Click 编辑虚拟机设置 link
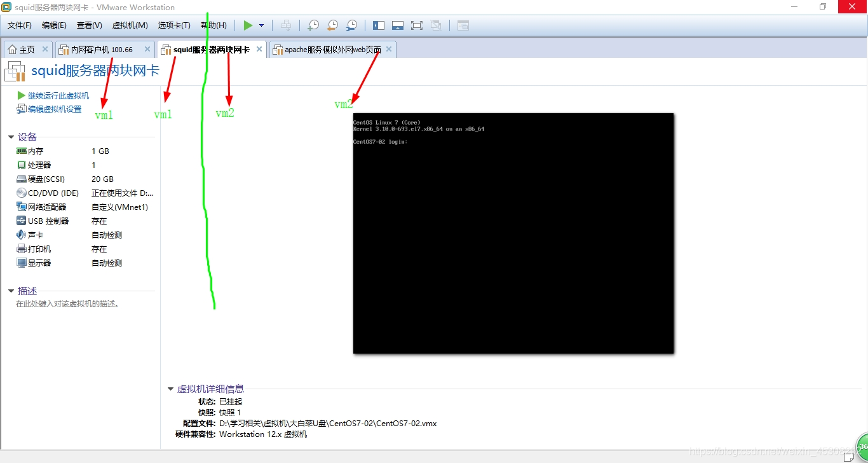The width and height of the screenshot is (868, 463). click(x=55, y=109)
